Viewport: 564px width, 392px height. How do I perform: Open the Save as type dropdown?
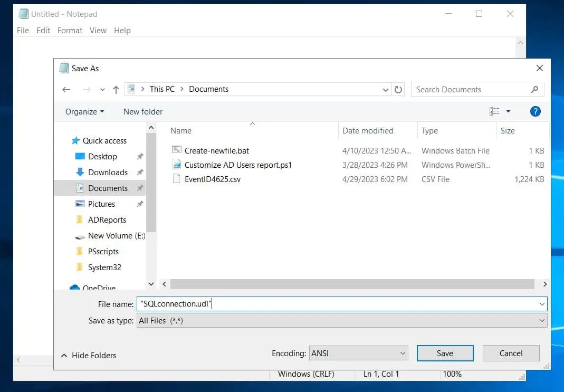point(342,320)
